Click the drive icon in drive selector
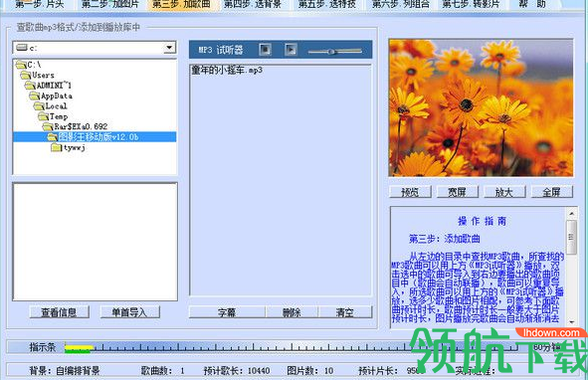 [22, 48]
